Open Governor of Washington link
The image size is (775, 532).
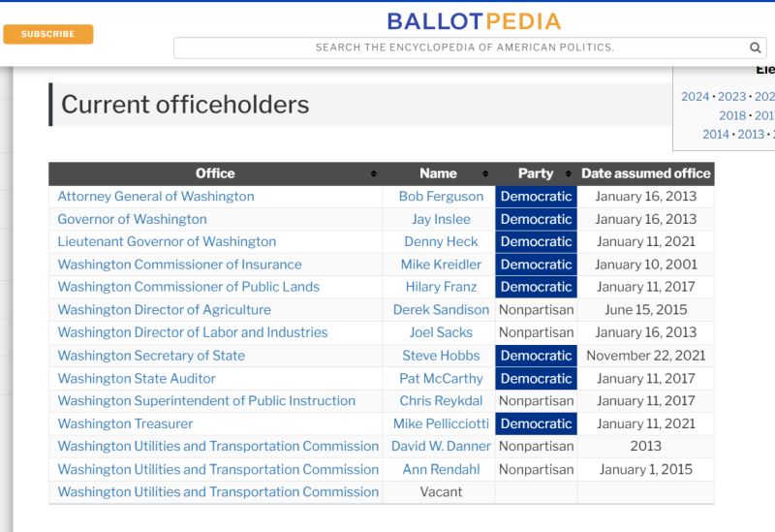coord(132,219)
